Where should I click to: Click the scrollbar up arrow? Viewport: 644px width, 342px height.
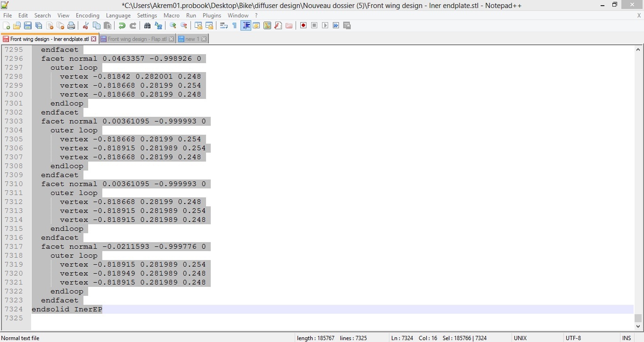(x=638, y=49)
